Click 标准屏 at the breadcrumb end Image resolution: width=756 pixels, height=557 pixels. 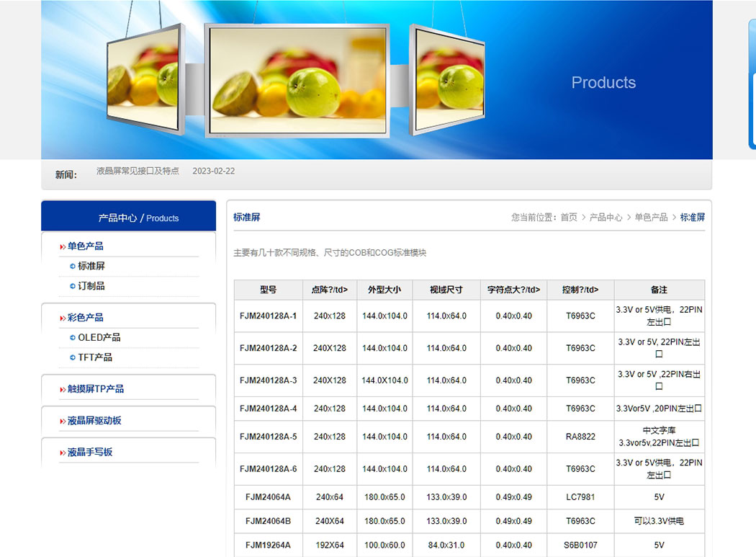[x=693, y=217]
